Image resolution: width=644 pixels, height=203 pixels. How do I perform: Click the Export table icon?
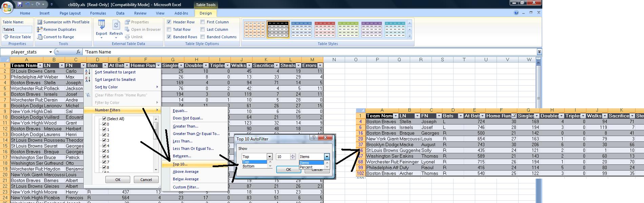click(101, 25)
